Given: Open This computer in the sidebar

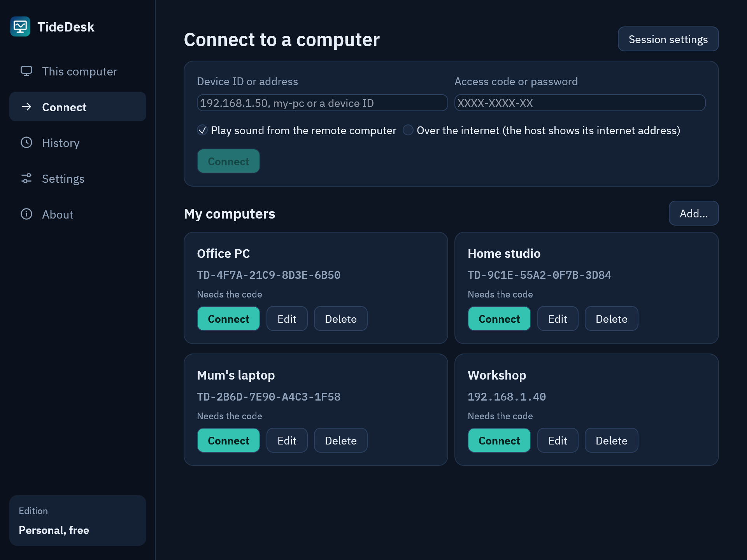Looking at the screenshot, I should [x=78, y=71].
